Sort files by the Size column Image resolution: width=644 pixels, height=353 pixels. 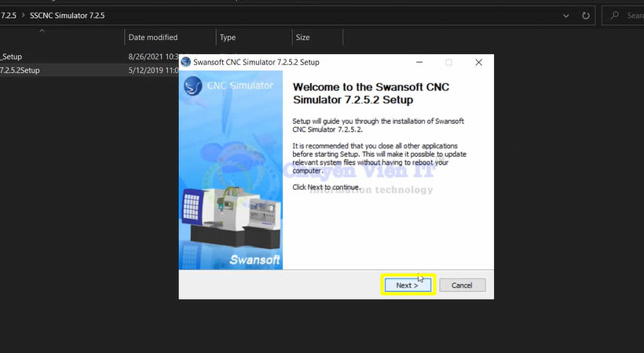[302, 37]
